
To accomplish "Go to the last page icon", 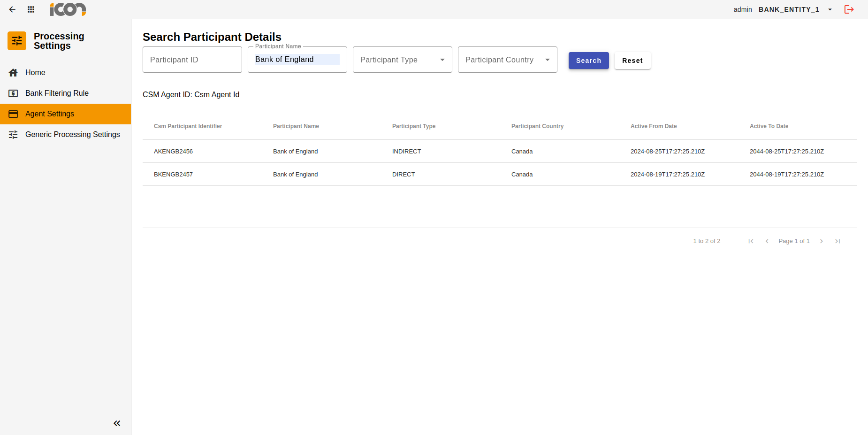I will coord(838,241).
